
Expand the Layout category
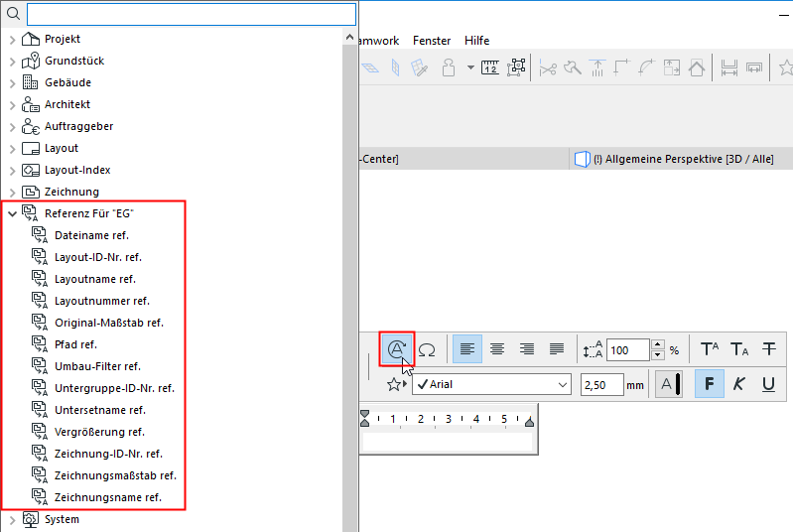coord(13,149)
